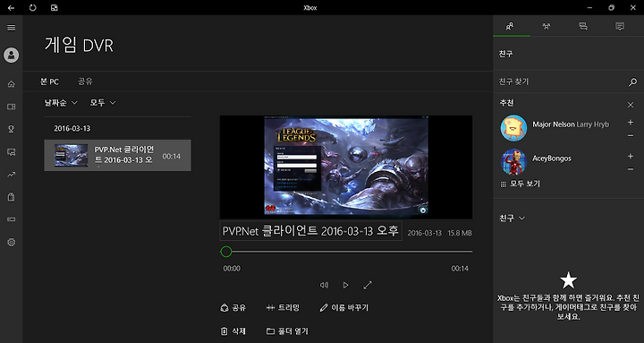Open Achievements trophy icon in sidebar
The height and width of the screenshot is (343, 644).
click(x=12, y=129)
